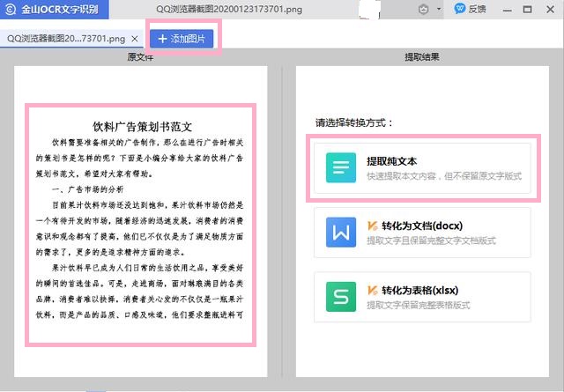Click the plus icon on 添加图片

point(162,39)
